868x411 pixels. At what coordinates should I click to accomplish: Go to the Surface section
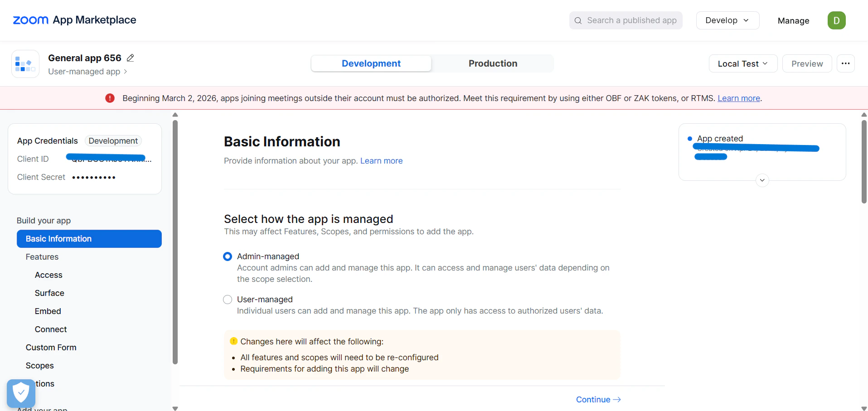(49, 293)
